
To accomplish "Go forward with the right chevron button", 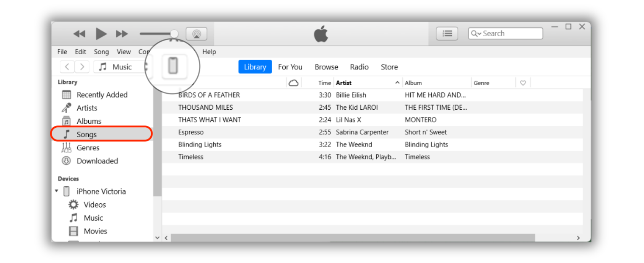I will [82, 67].
